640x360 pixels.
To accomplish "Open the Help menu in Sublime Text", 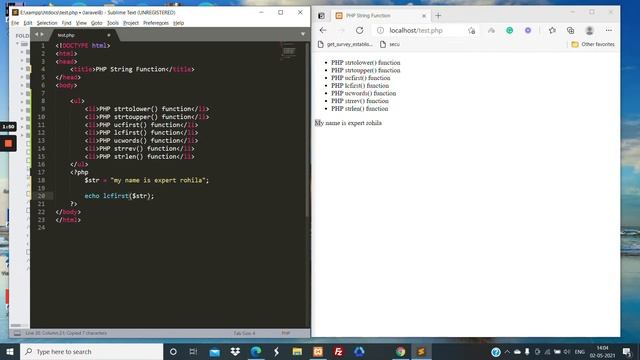I will coord(178,23).
